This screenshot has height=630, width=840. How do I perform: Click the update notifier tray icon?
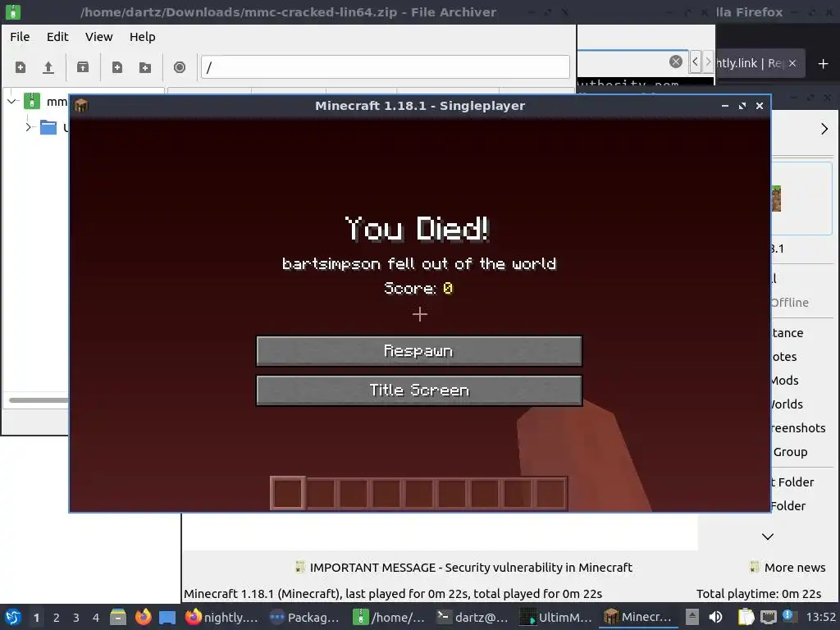(x=788, y=616)
